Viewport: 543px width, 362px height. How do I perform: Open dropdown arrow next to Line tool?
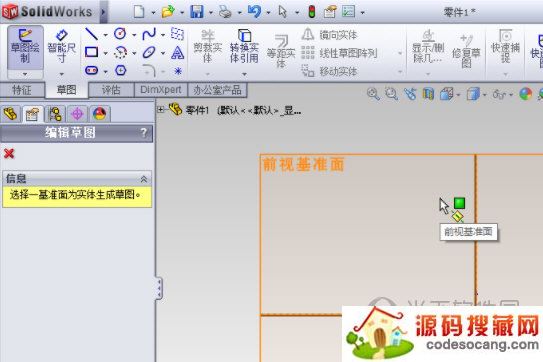(105, 35)
